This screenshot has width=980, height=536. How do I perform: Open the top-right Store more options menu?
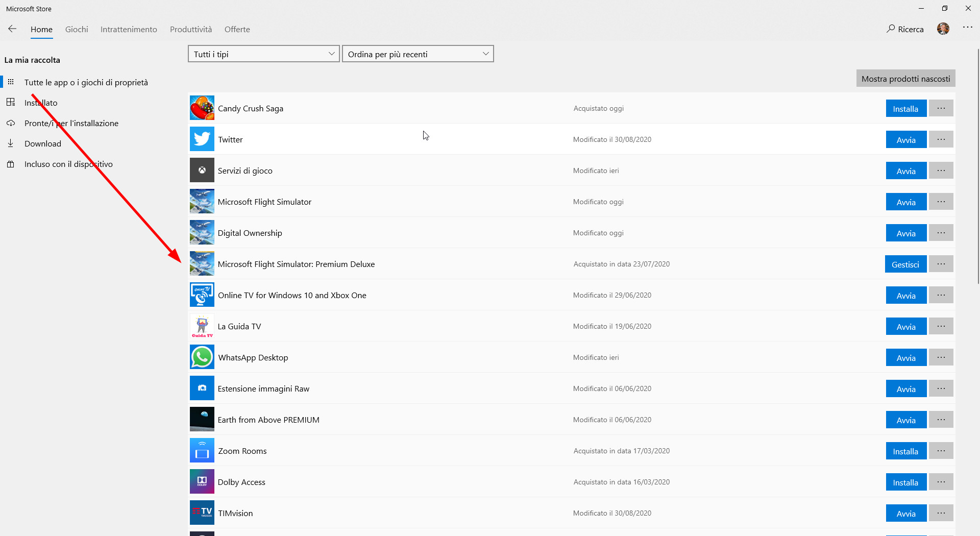coord(968,28)
